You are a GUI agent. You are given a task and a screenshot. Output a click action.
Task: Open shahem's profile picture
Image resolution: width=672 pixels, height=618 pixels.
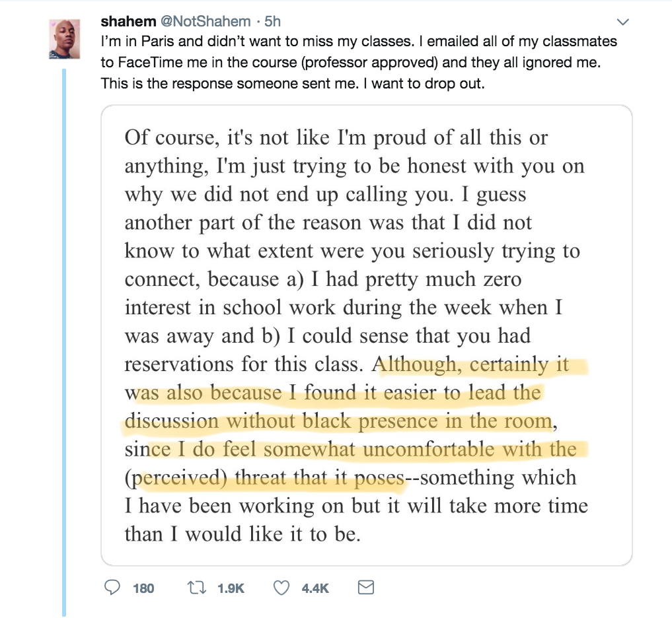64,39
